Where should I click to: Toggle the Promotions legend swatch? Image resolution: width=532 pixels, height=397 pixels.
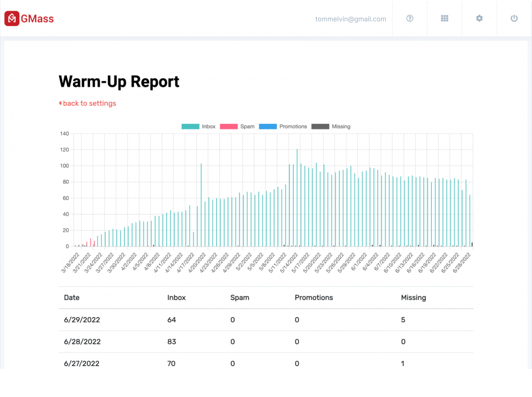268,126
